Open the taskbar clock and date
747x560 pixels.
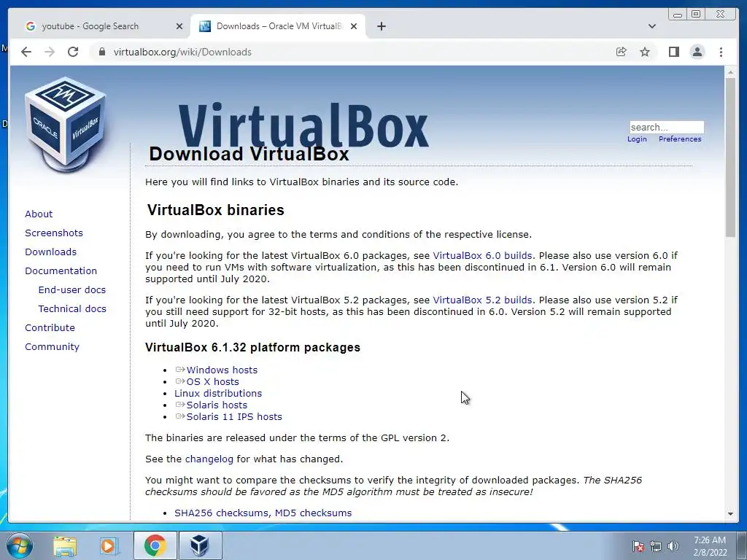[710, 546]
